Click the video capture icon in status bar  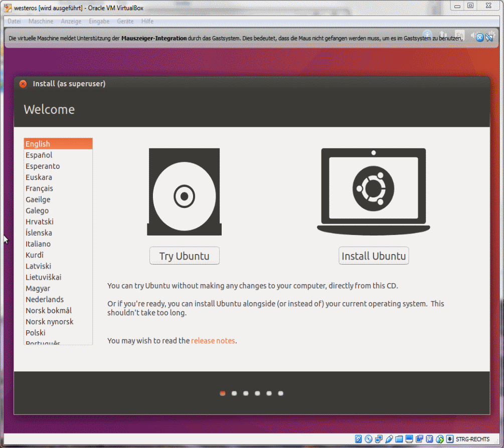419,439
